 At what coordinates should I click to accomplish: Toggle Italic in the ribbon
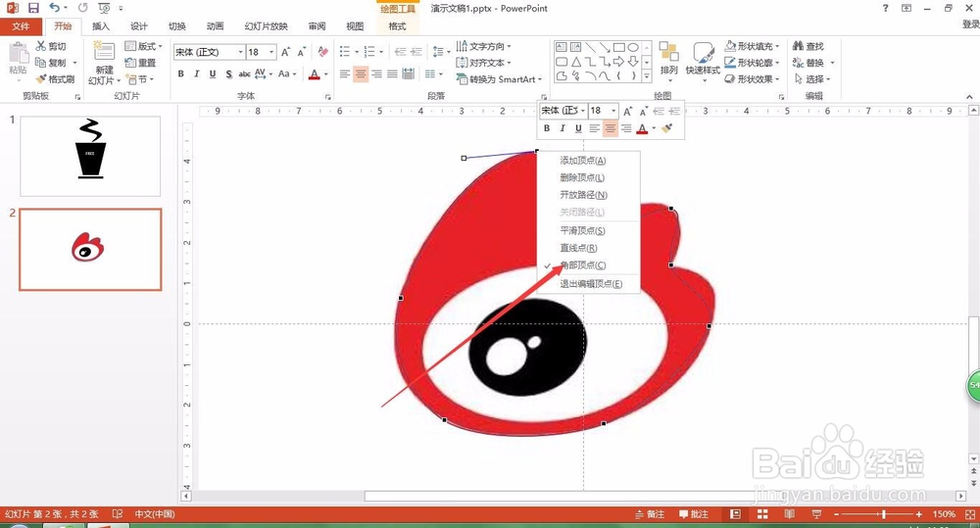pos(196,73)
